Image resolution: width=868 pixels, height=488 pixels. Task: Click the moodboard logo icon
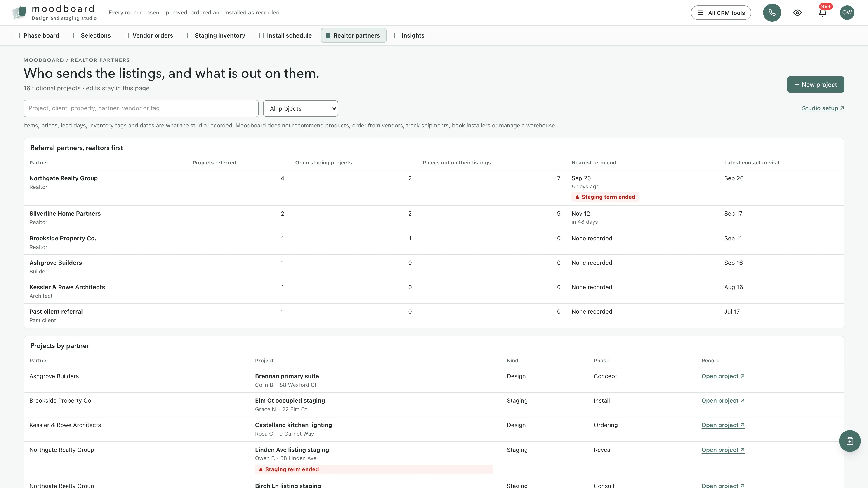[x=19, y=12]
